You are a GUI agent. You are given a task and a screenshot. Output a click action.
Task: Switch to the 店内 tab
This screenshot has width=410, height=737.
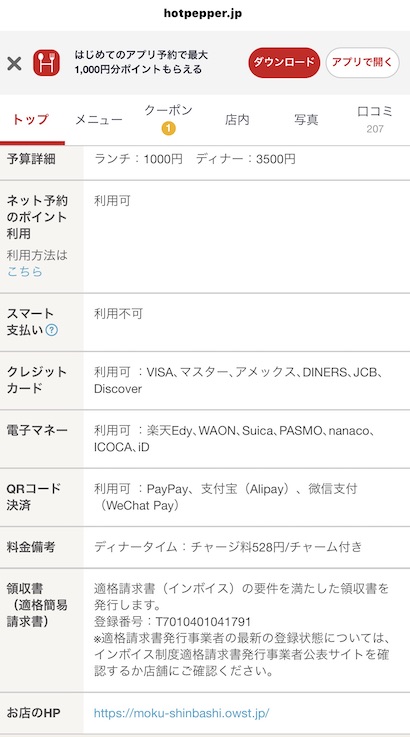tap(237, 120)
